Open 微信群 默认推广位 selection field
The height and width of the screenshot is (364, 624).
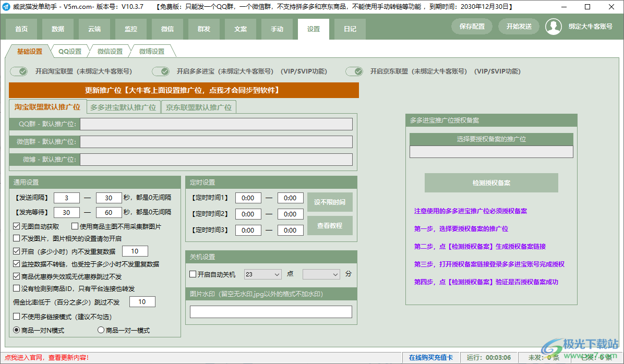tap(216, 142)
